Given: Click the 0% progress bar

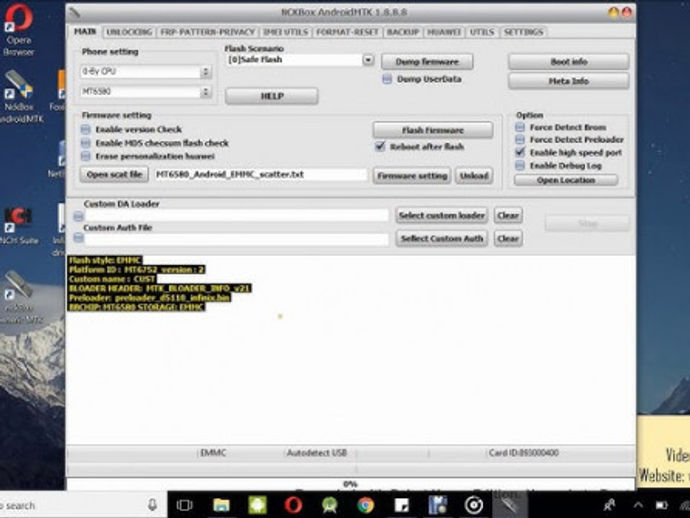Looking at the screenshot, I should (x=351, y=484).
